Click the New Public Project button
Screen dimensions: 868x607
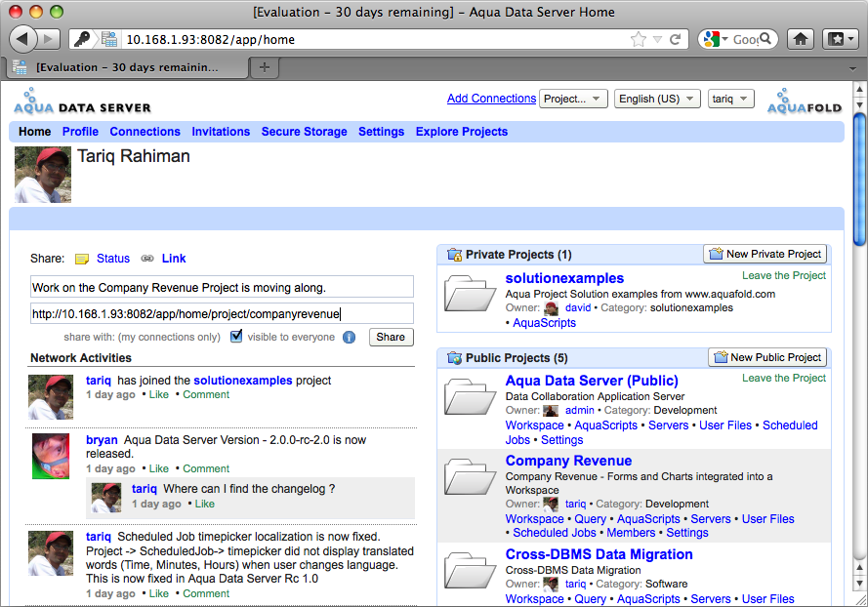pos(769,357)
